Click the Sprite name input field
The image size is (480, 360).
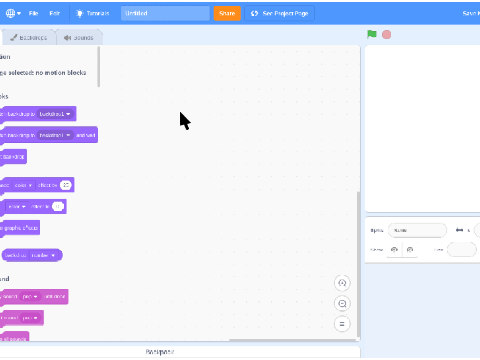tap(417, 230)
